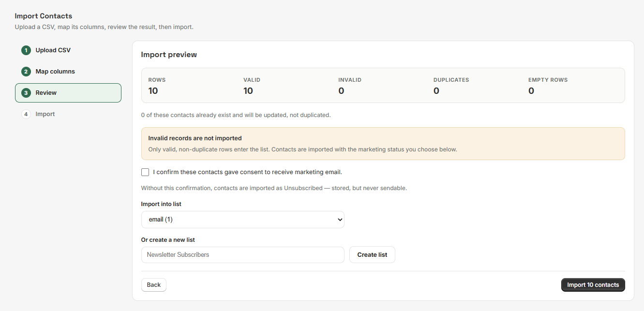Click step 1 number badge for Upload CSV
644x311 pixels.
pyautogui.click(x=26, y=50)
